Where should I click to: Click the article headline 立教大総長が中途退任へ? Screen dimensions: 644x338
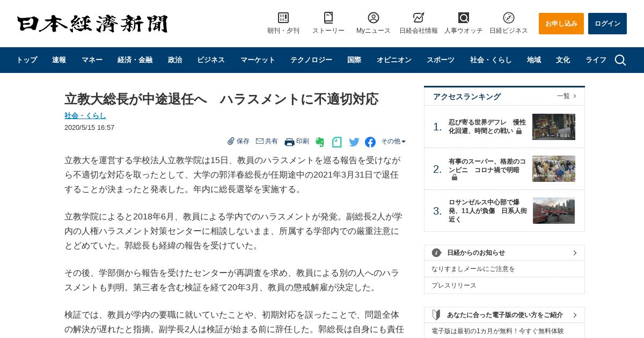pos(221,99)
